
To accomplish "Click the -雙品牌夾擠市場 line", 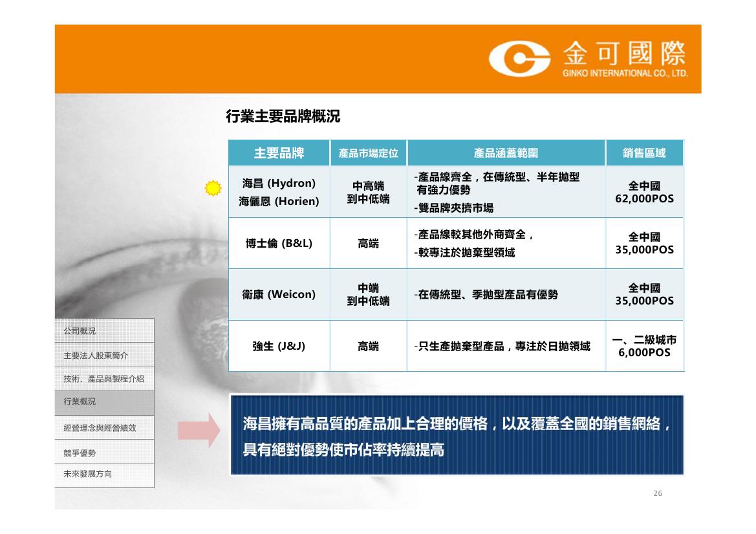I will point(454,208).
